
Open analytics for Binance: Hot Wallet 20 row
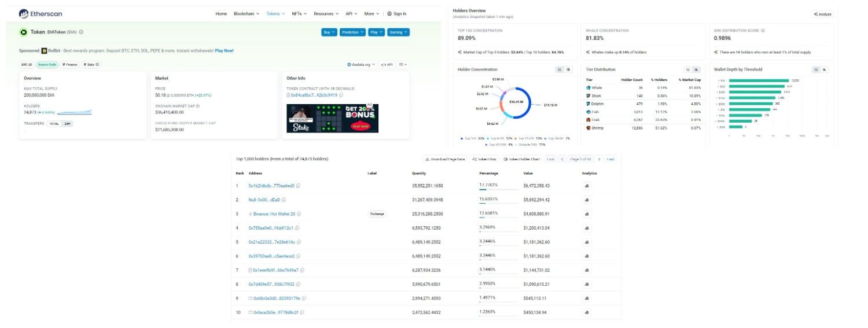point(587,214)
